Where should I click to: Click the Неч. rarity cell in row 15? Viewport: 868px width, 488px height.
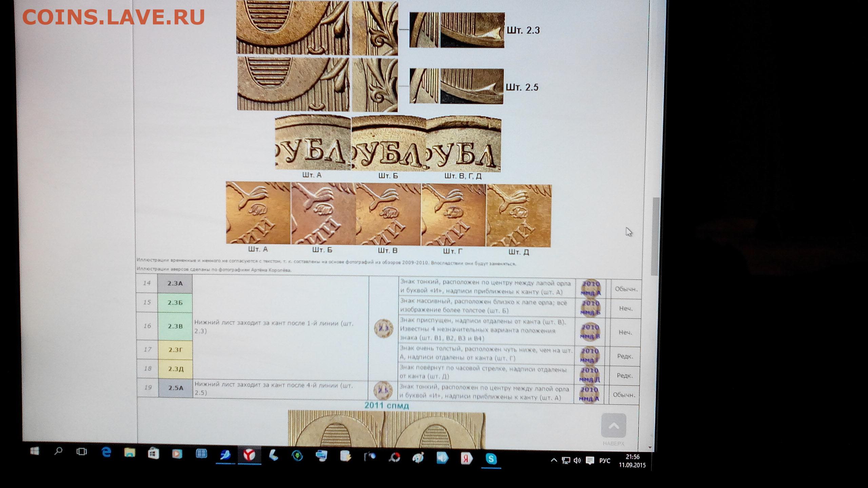coord(626,308)
